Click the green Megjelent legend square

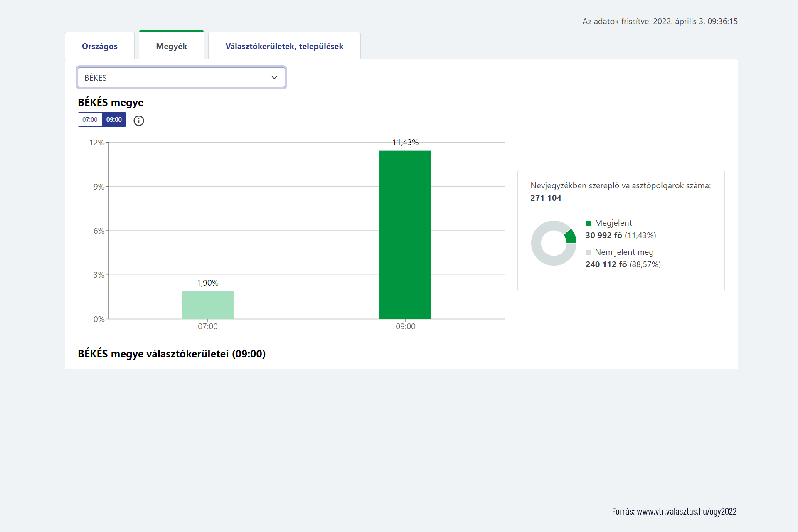(x=588, y=223)
